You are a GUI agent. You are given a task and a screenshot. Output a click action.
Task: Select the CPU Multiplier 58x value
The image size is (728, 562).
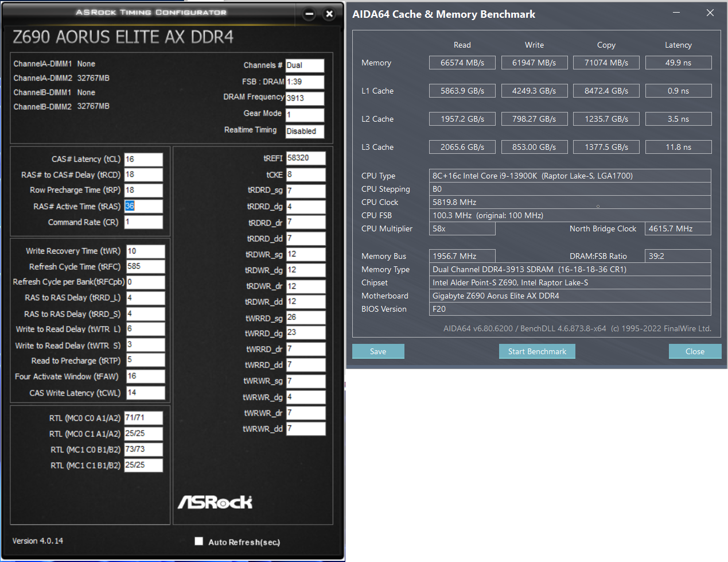[x=462, y=228]
